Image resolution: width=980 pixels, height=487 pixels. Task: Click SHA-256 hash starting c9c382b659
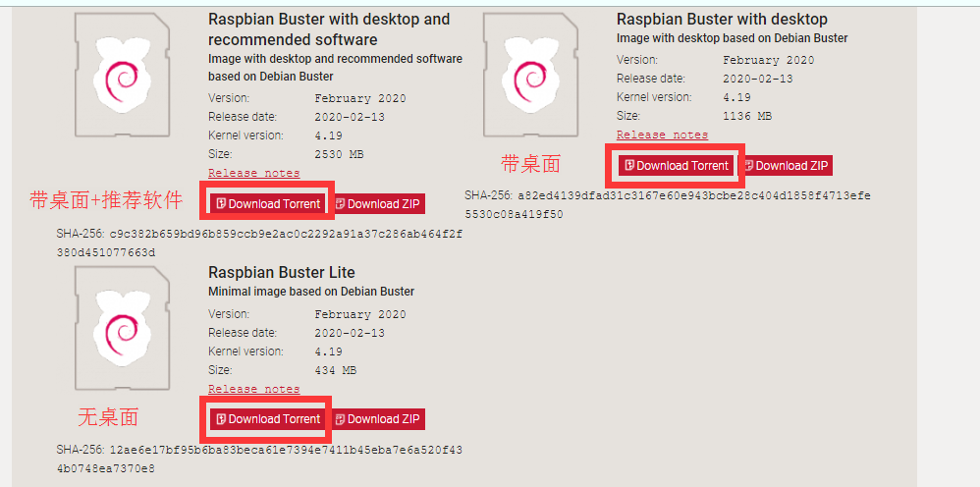(259, 243)
